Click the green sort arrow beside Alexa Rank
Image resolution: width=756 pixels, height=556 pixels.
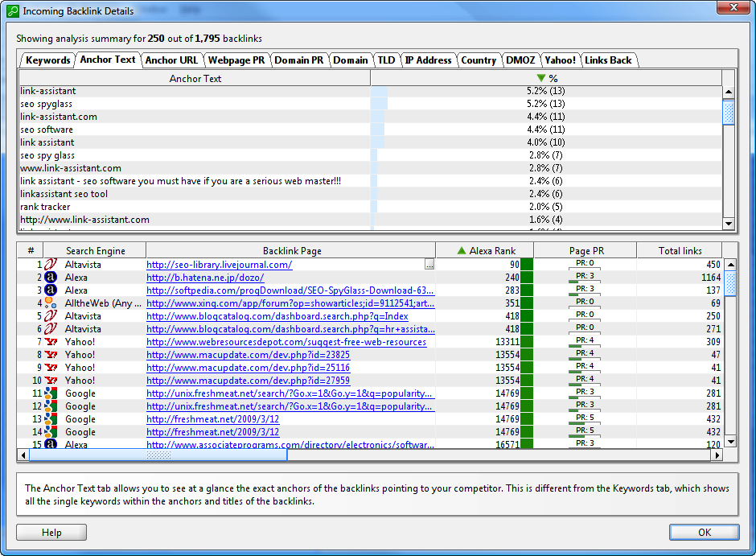(462, 250)
